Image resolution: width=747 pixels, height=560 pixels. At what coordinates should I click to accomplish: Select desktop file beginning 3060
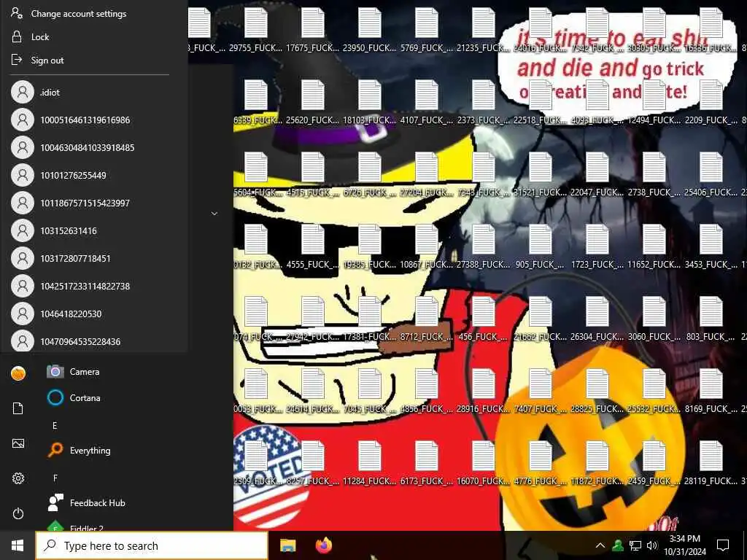tap(654, 319)
